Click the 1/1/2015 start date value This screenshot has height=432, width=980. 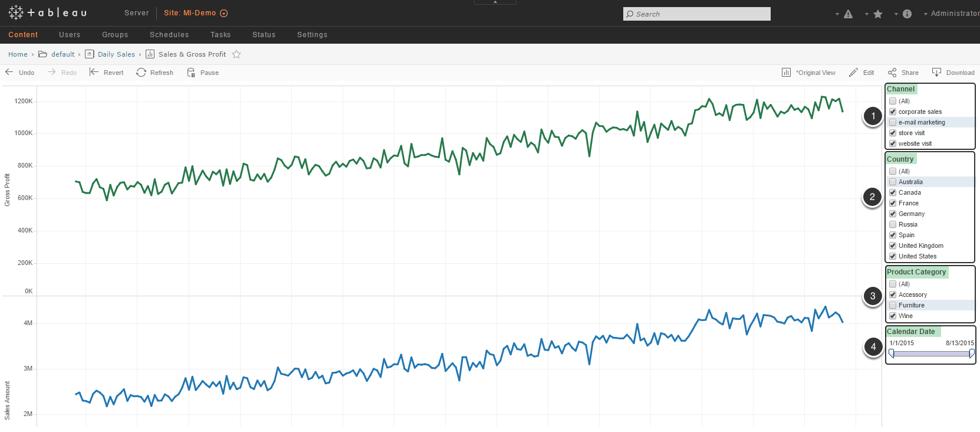click(x=902, y=343)
